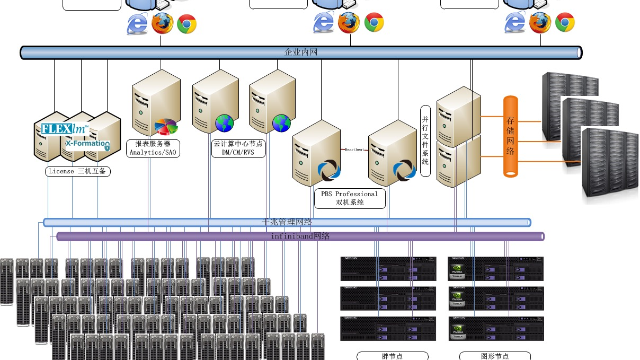This screenshot has height=360, width=640.
Task: Click the report server tower above Analytics/SAO
Action: point(156,102)
